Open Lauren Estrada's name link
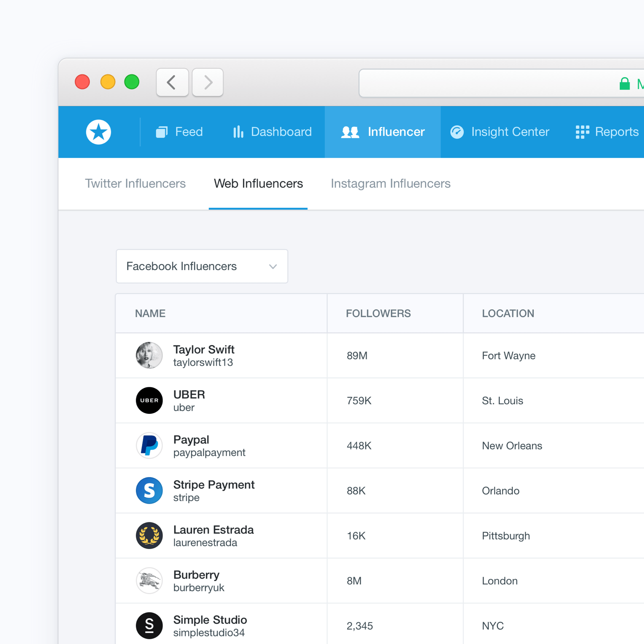Screen dimensions: 644x644 pyautogui.click(x=213, y=530)
